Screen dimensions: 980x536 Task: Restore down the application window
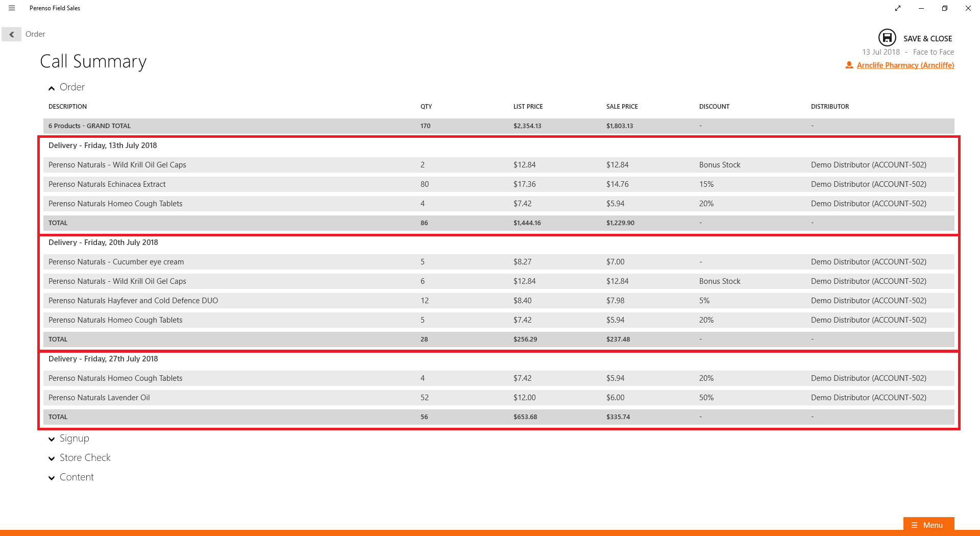coord(945,8)
